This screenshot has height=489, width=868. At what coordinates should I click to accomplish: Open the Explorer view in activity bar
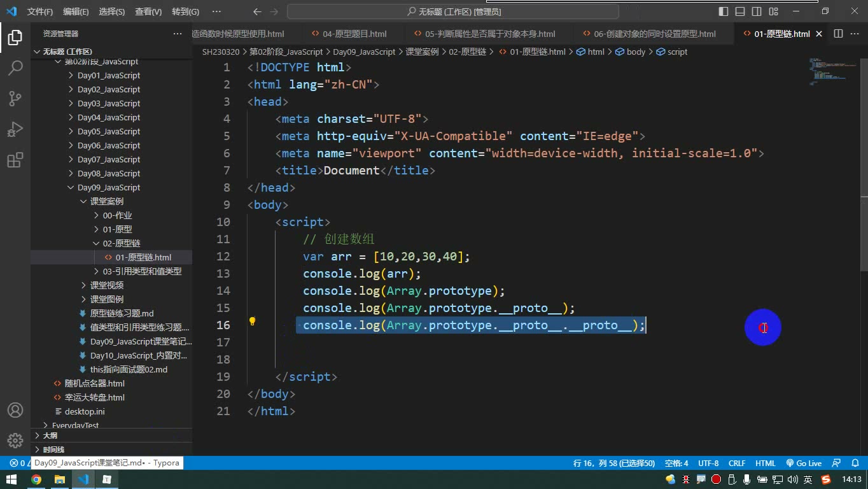pos(15,38)
